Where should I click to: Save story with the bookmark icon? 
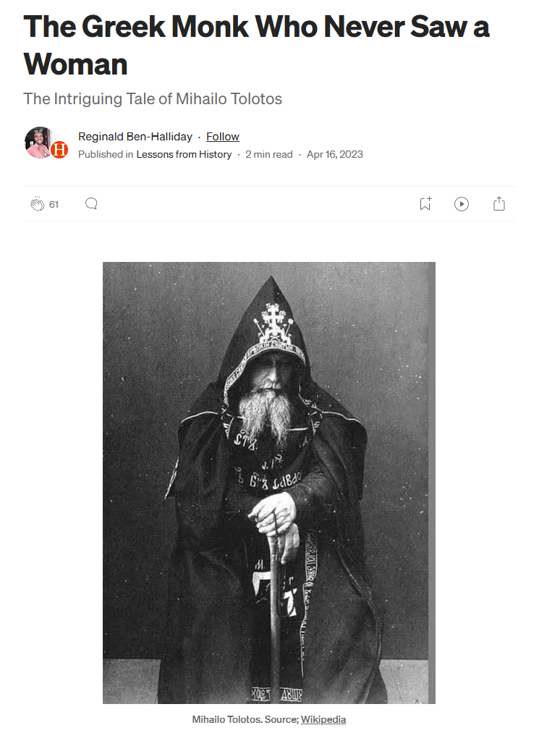click(x=425, y=203)
